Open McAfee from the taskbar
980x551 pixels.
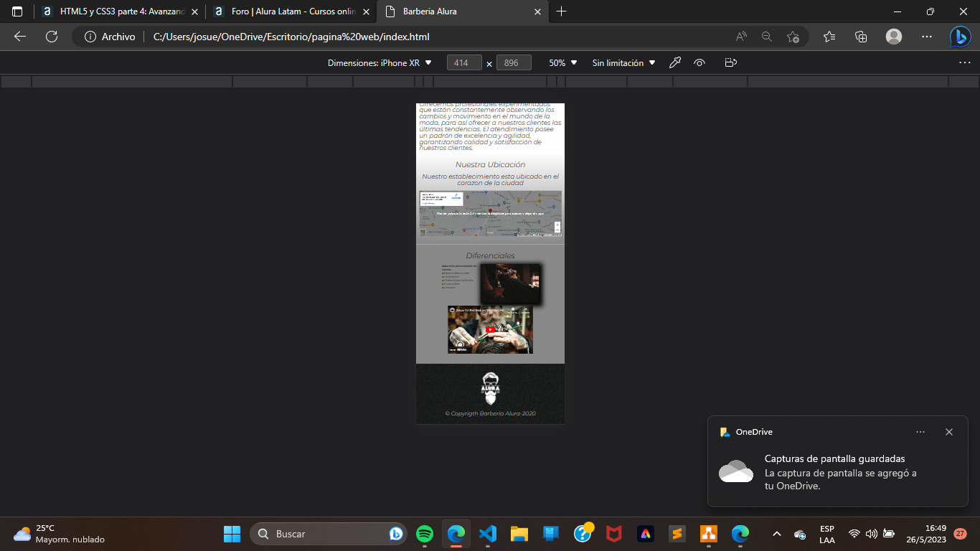613,534
